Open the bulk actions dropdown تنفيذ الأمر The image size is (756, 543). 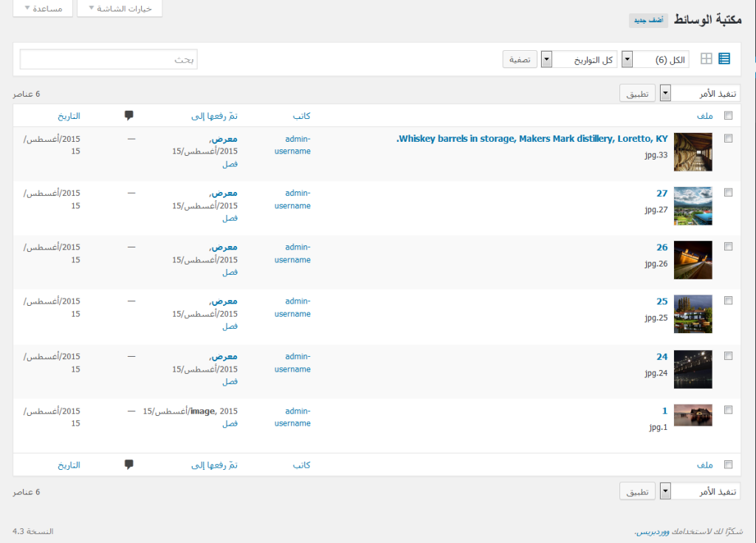703,92
